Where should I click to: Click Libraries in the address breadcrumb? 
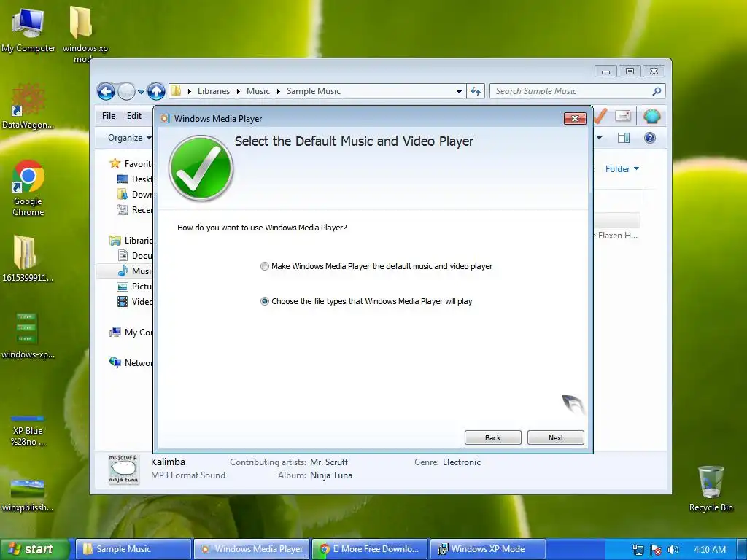pyautogui.click(x=214, y=91)
